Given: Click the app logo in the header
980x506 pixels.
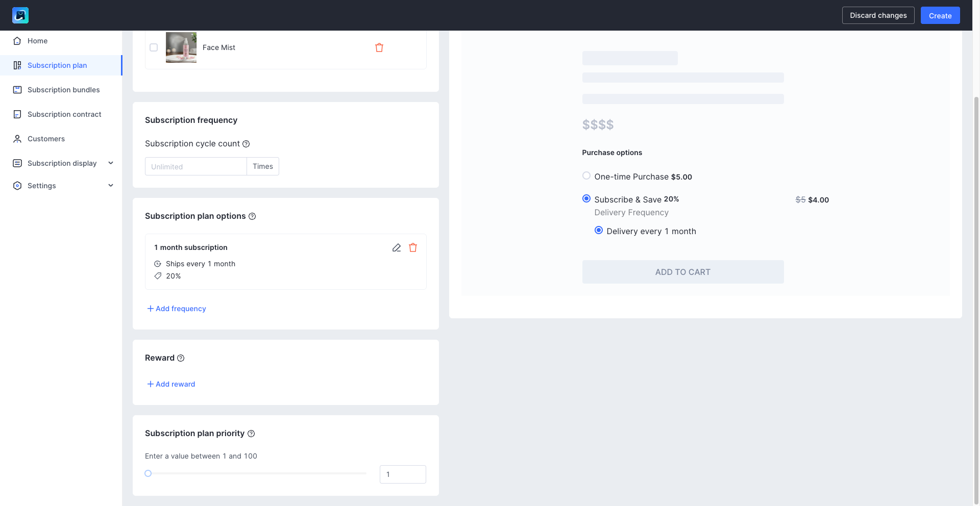Looking at the screenshot, I should coord(20,15).
